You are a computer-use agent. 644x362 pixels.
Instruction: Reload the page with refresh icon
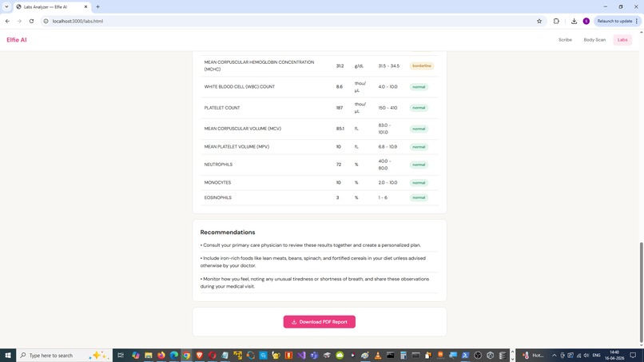coord(31,21)
